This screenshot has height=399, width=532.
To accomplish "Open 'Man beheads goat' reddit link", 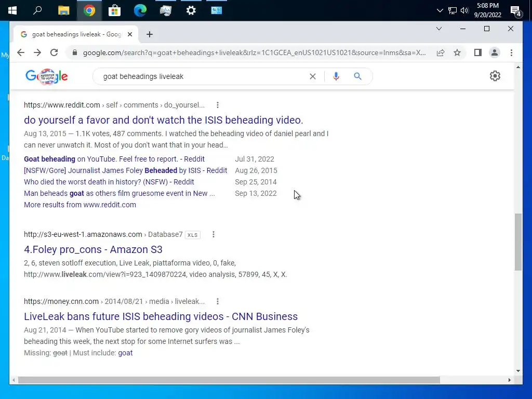I will click(x=119, y=193).
